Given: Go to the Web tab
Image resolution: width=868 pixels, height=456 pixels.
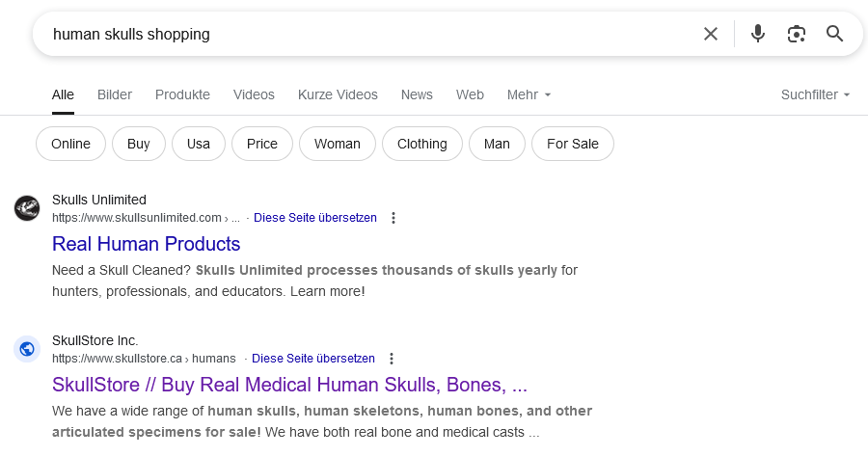Looking at the screenshot, I should point(470,94).
